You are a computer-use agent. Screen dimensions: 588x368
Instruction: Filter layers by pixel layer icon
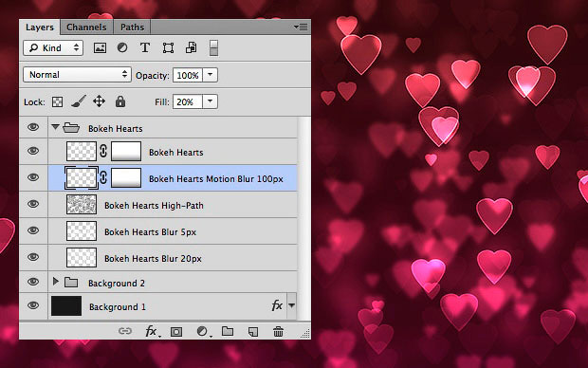tap(100, 48)
